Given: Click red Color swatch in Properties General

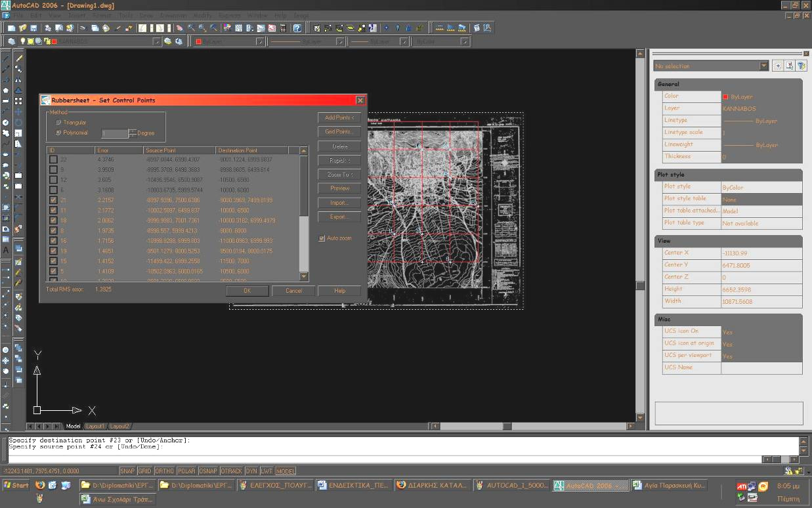Looking at the screenshot, I should (725, 96).
